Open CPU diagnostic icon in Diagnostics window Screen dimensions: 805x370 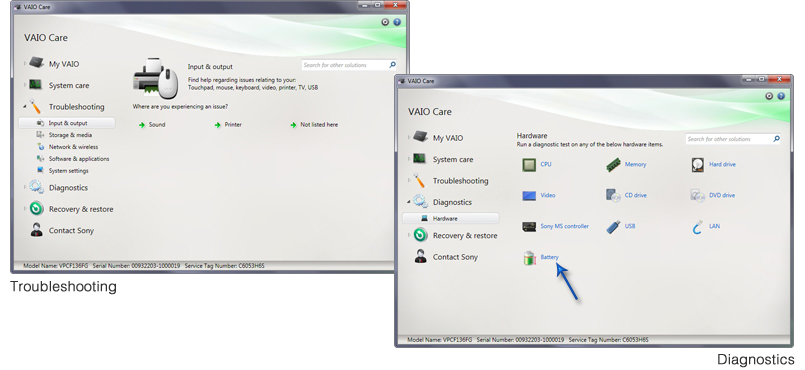pyautogui.click(x=529, y=165)
